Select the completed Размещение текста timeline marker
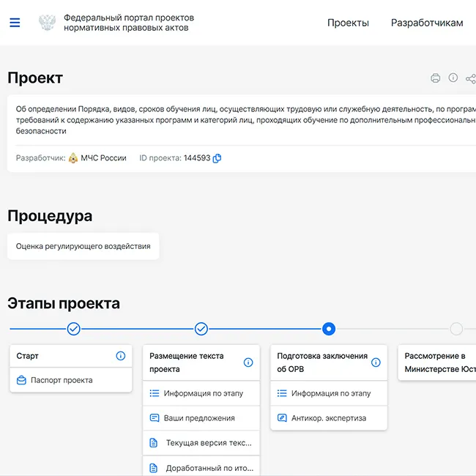 click(201, 329)
